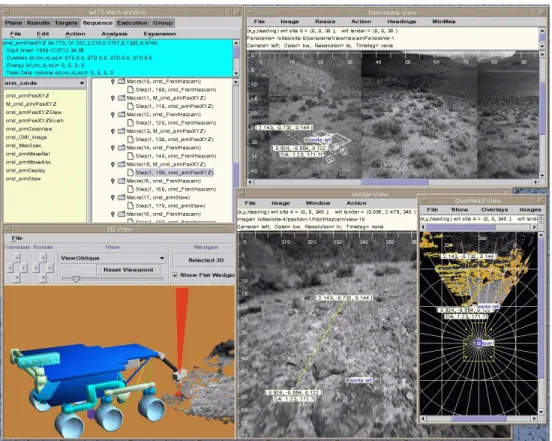Open the Resize menu in Panorama View
The height and width of the screenshot is (441, 552).
(x=325, y=21)
